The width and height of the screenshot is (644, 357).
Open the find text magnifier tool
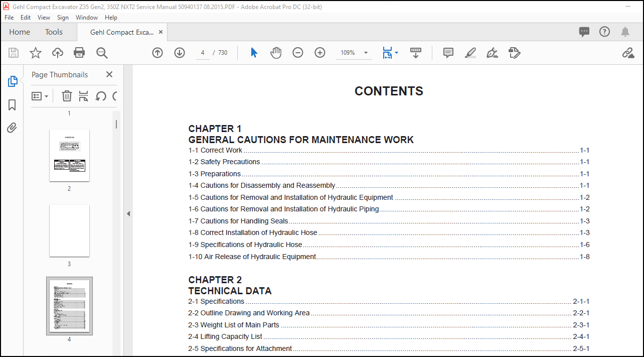click(102, 53)
